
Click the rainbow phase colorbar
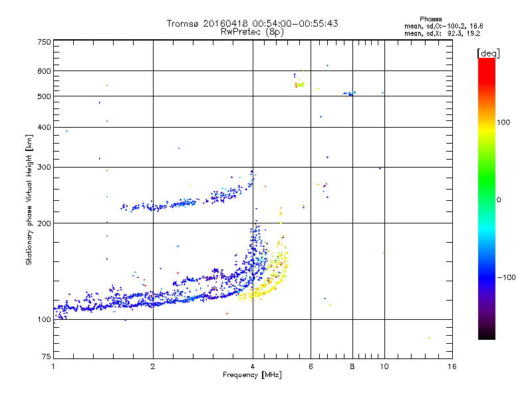tap(487, 198)
